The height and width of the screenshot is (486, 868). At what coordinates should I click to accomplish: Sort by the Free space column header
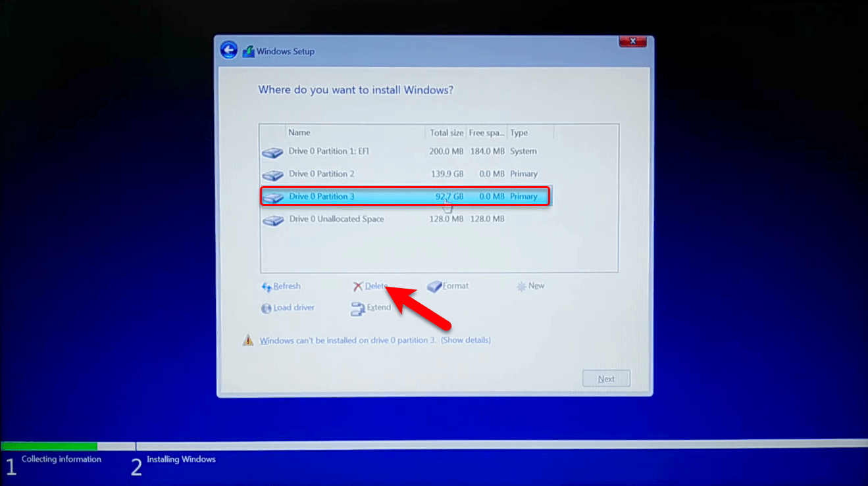click(486, 132)
